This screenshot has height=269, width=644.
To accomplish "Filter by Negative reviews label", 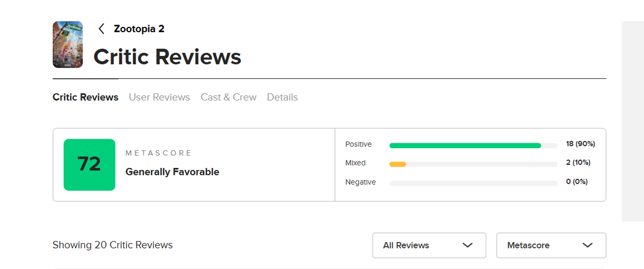I will [361, 182].
